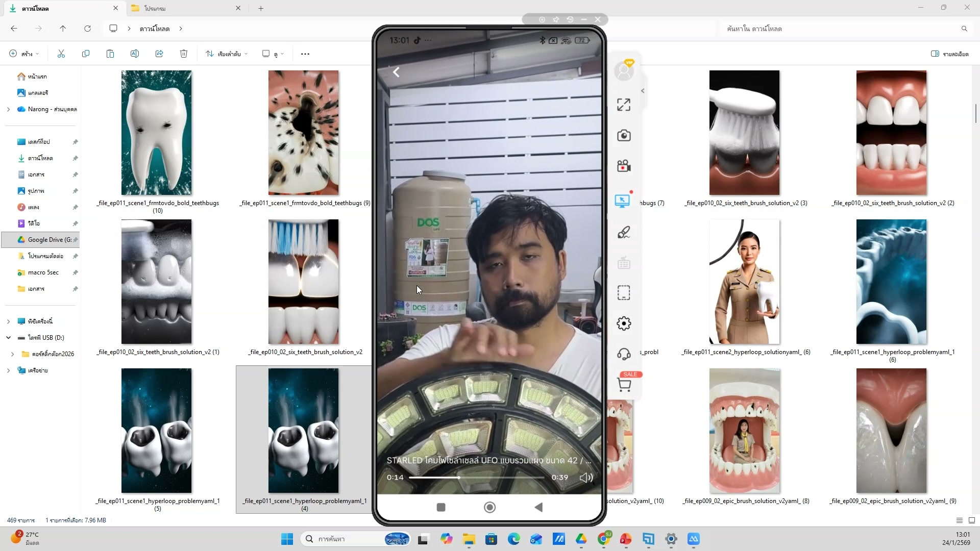This screenshot has height=551, width=980.
Task: Click the fullscreen expand icon in mirror sidebar
Action: pos(623,105)
